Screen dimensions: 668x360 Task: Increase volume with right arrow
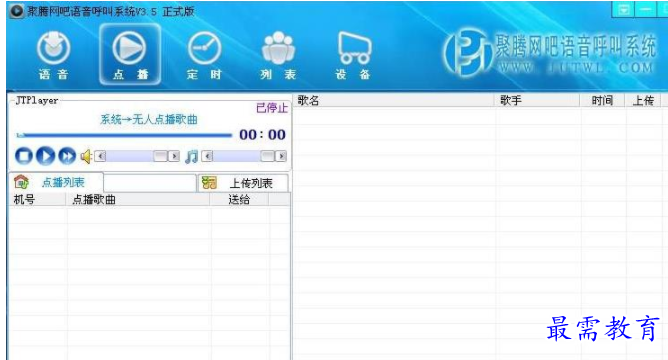pos(174,156)
